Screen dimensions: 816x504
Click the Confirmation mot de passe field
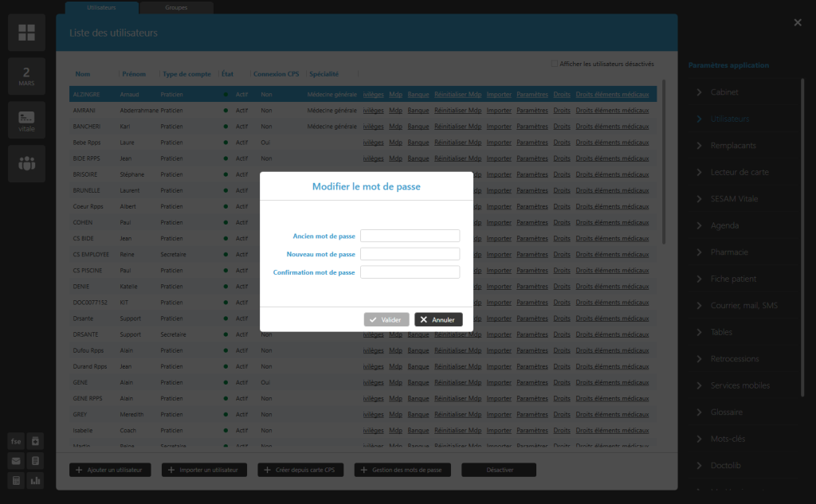410,272
